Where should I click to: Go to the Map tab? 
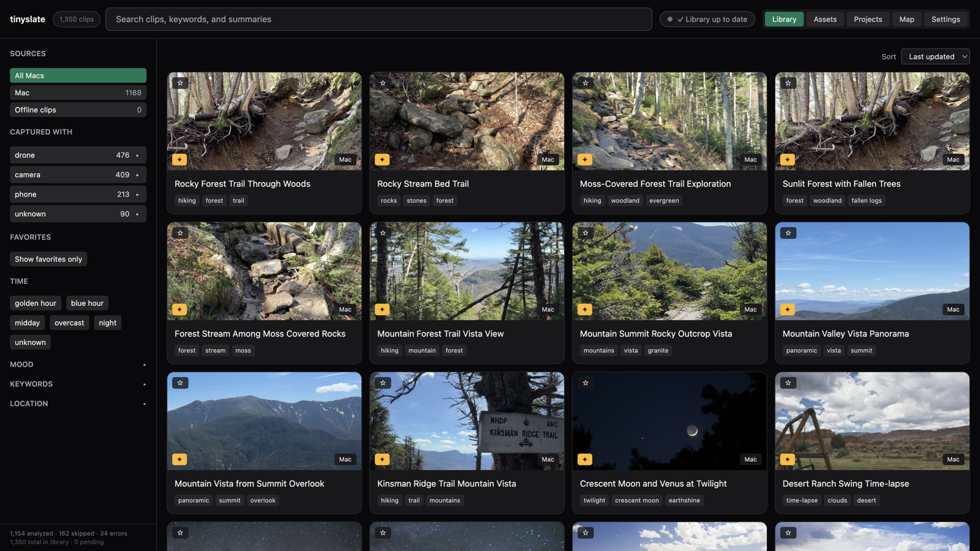coord(907,19)
